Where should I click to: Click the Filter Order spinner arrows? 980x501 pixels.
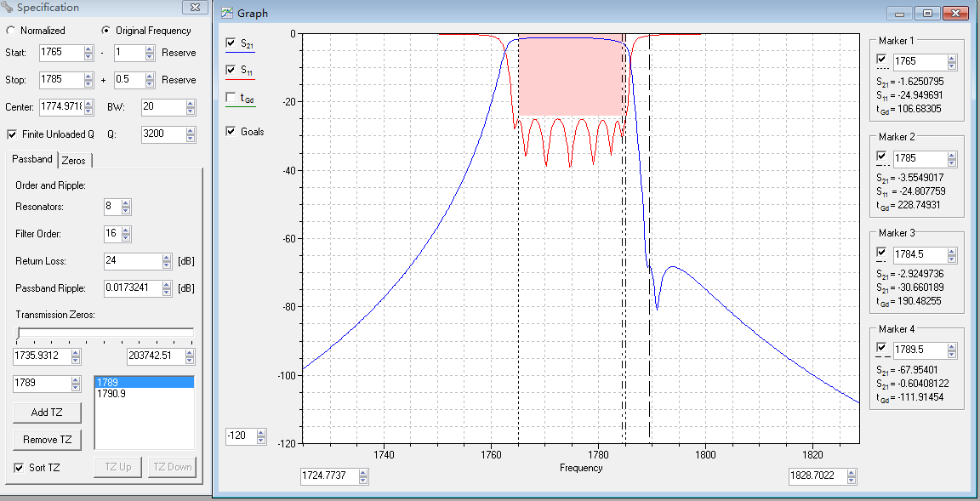126,234
